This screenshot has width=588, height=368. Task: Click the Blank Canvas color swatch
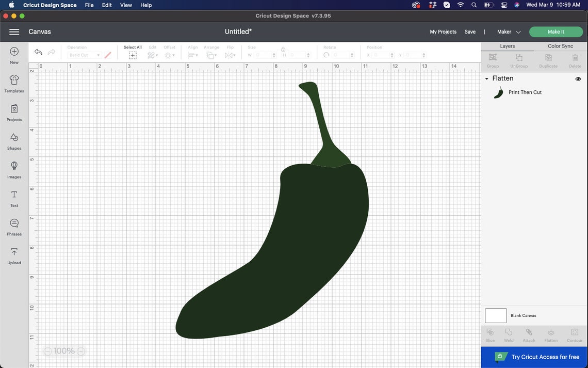click(495, 315)
